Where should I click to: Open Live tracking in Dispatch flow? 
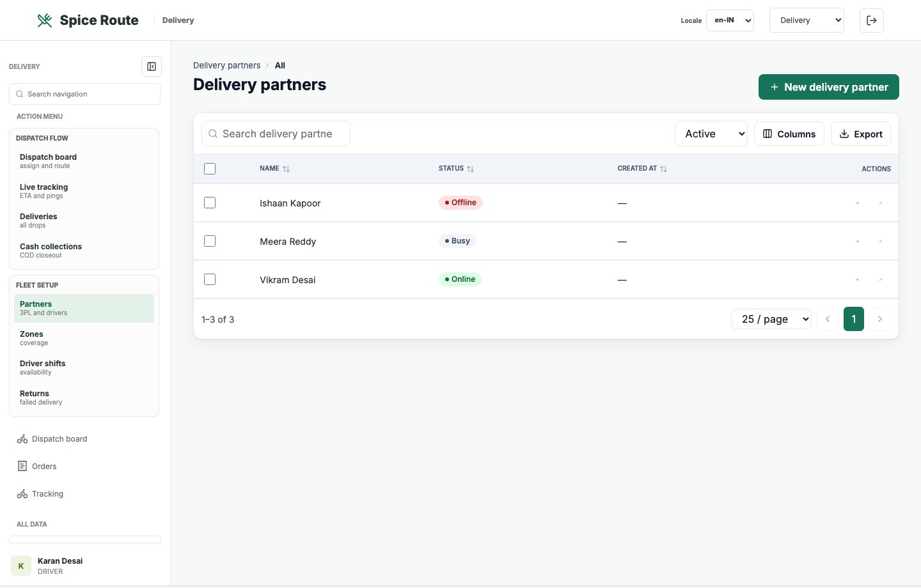pyautogui.click(x=84, y=191)
